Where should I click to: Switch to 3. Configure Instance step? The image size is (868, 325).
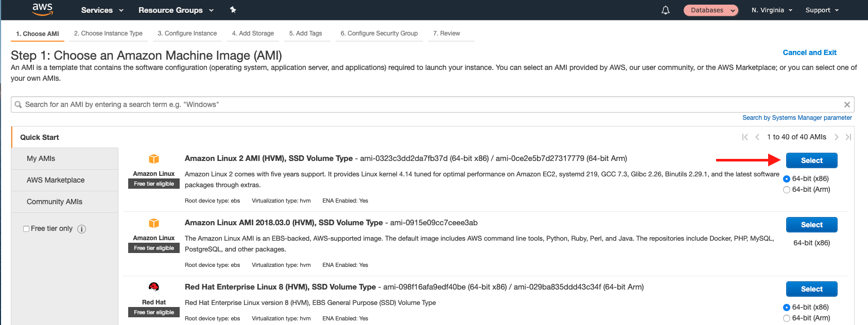187,33
